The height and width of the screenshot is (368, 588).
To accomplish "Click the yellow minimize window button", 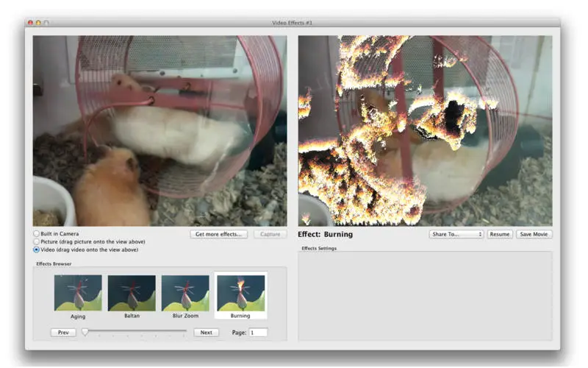I will click(38, 23).
